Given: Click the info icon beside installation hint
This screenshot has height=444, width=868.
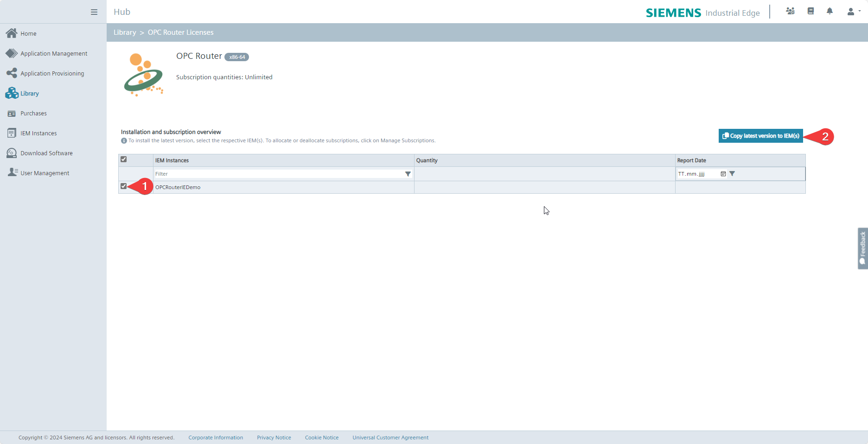Looking at the screenshot, I should pyautogui.click(x=124, y=141).
